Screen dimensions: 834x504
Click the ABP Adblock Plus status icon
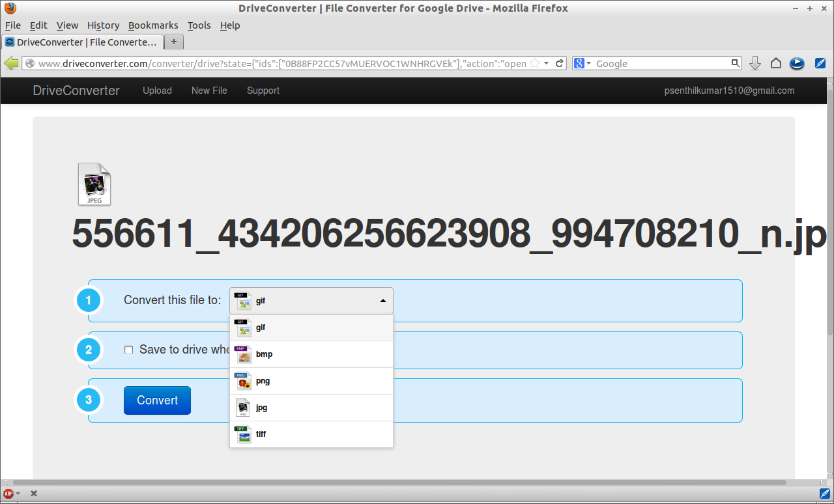[x=8, y=494]
